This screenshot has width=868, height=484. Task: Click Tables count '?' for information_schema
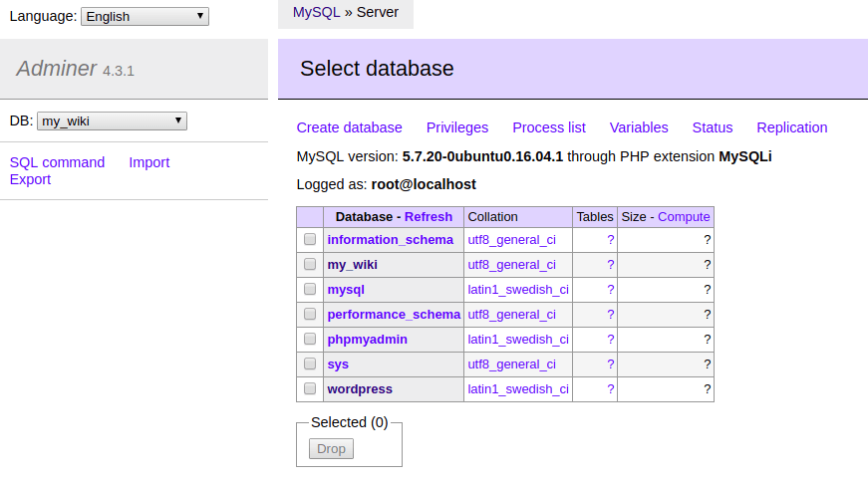click(610, 240)
